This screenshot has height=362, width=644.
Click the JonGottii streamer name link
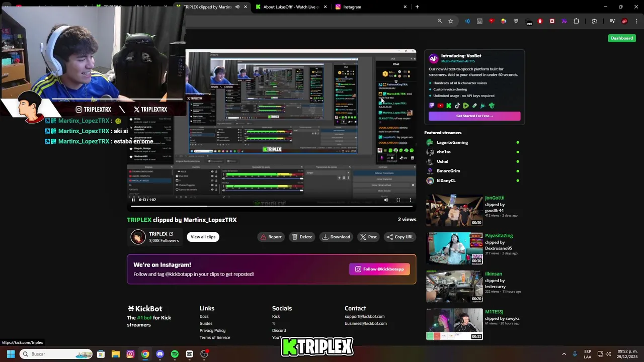click(495, 198)
